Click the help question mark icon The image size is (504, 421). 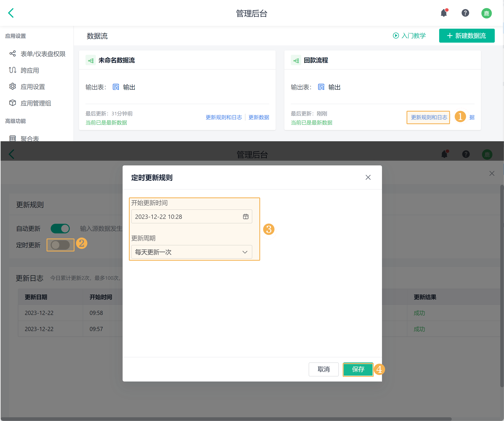coord(465,13)
